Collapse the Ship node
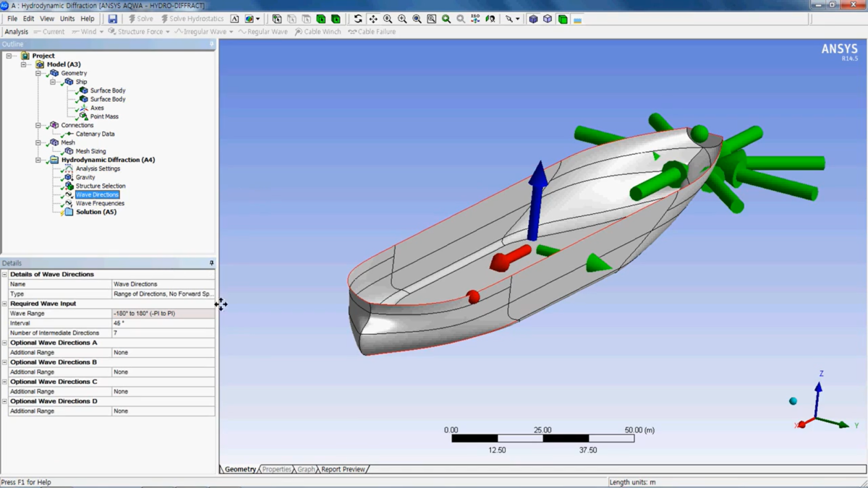 (53, 82)
